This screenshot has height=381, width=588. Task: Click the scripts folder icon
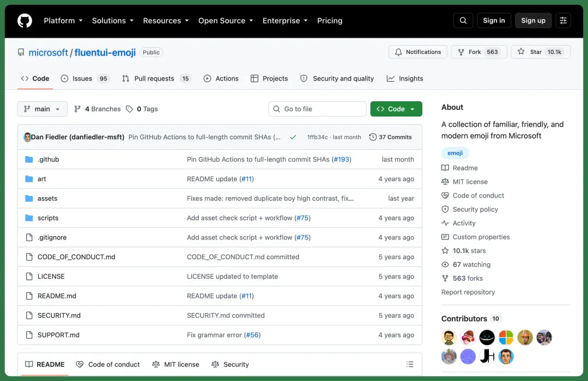(x=29, y=218)
